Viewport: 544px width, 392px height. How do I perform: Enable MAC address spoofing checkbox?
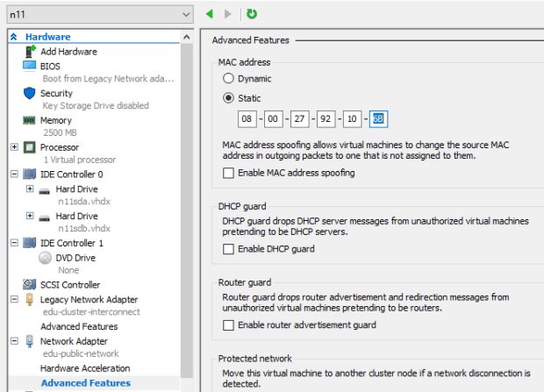(229, 173)
